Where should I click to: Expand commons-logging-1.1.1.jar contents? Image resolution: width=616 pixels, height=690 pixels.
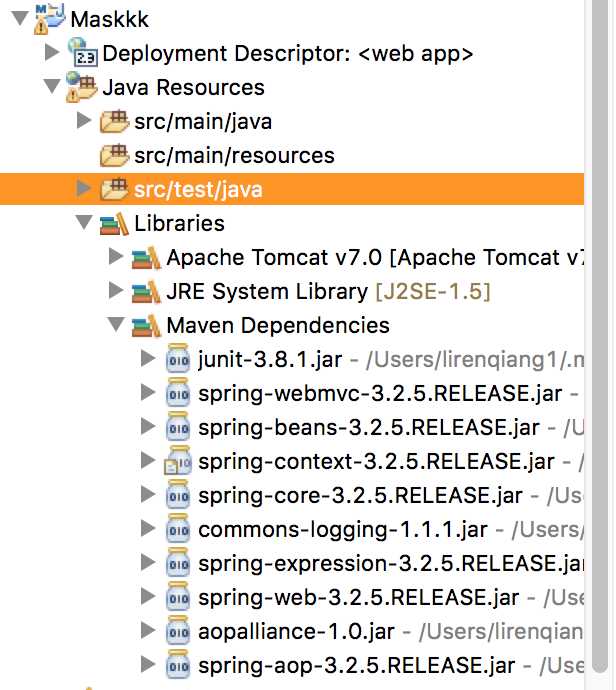(x=148, y=529)
